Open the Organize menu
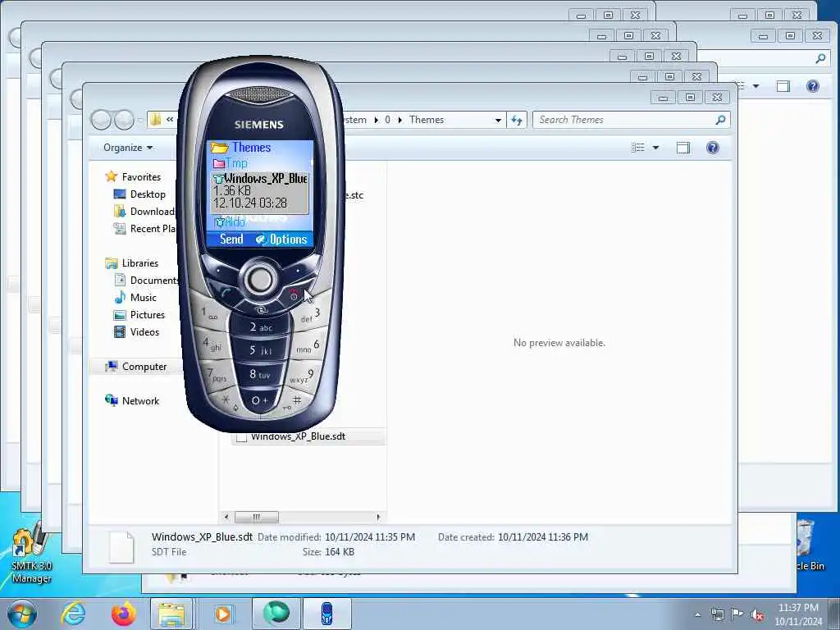Viewport: 840px width, 630px height. tap(127, 148)
